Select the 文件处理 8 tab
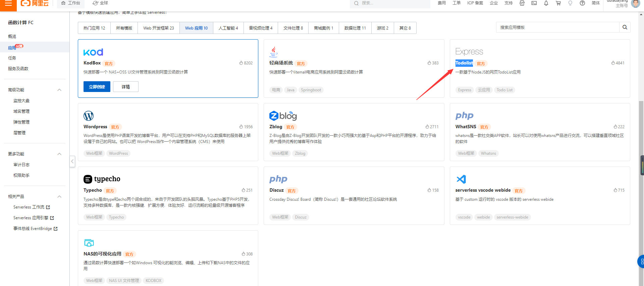The width and height of the screenshot is (644, 286). pos(293,28)
